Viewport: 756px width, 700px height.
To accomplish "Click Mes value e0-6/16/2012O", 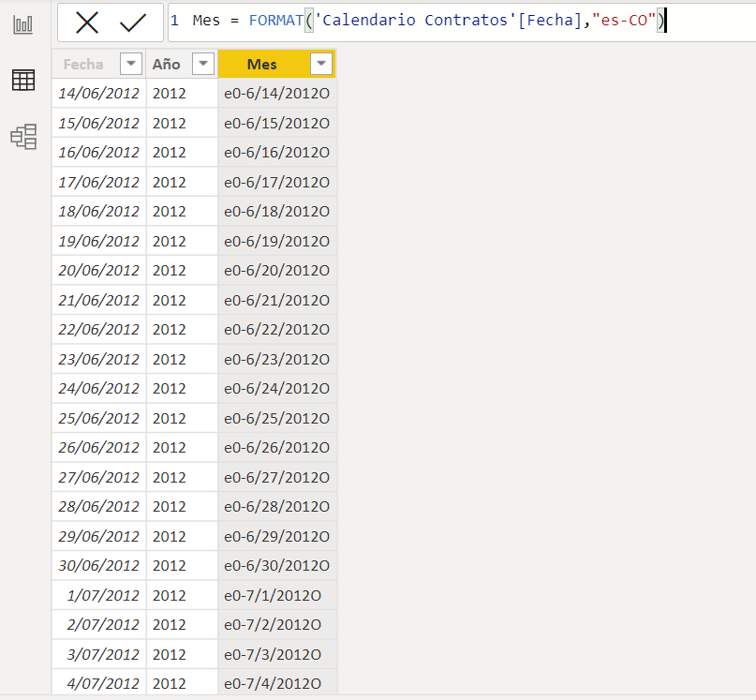I will [277, 153].
